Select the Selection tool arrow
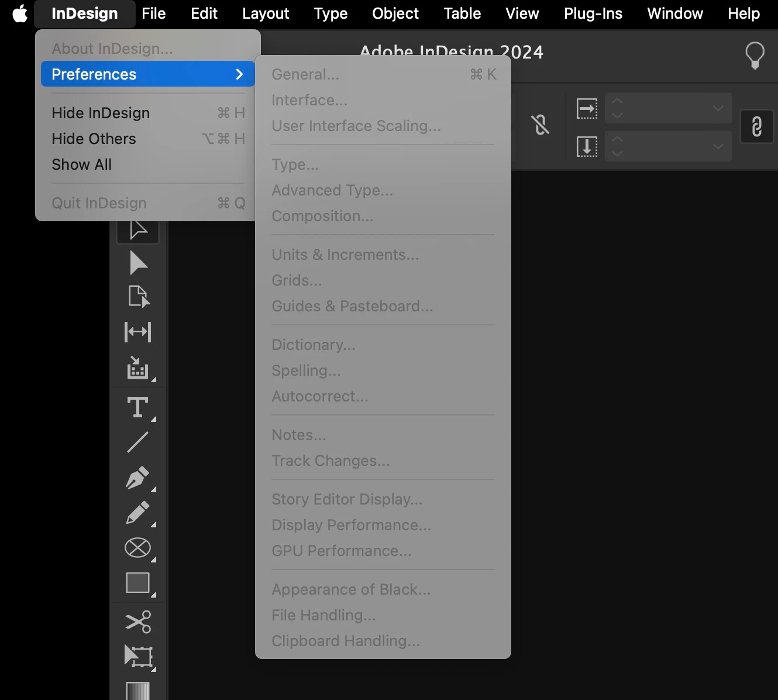 [138, 231]
